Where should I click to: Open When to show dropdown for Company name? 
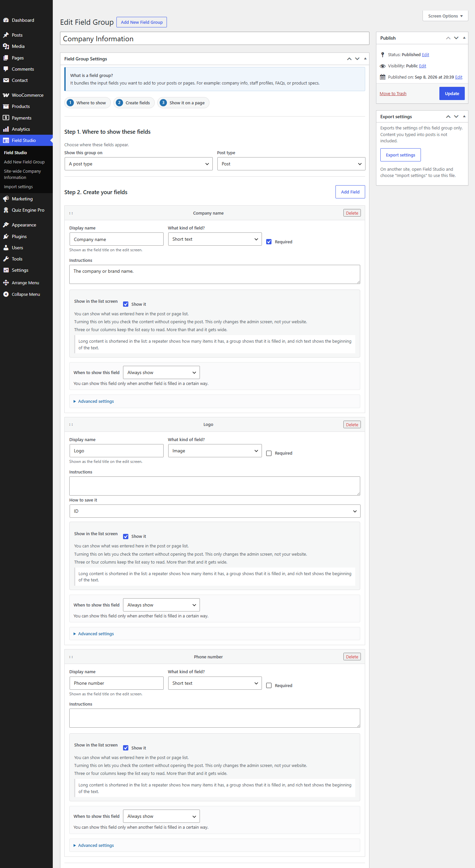pyautogui.click(x=161, y=372)
